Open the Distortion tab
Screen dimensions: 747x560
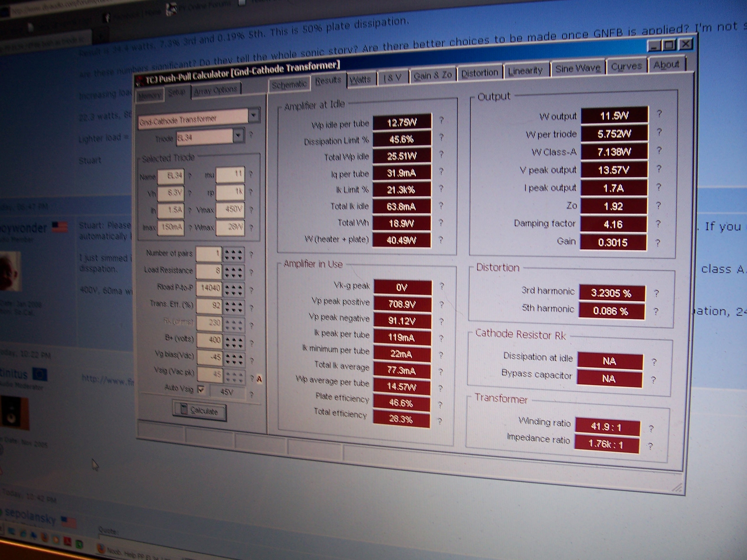[x=480, y=73]
